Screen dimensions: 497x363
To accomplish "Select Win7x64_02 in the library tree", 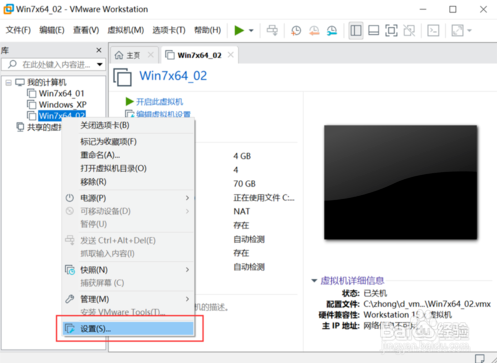I will click(x=62, y=116).
